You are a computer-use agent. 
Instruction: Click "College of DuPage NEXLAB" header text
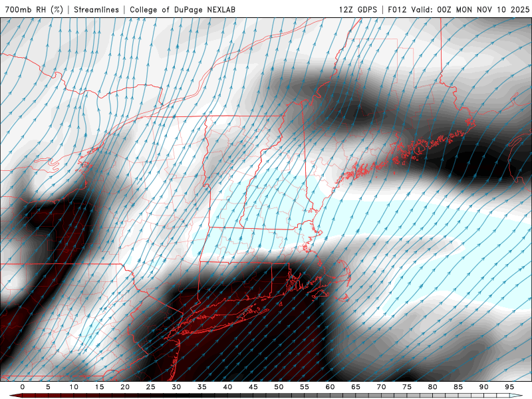pos(182,9)
